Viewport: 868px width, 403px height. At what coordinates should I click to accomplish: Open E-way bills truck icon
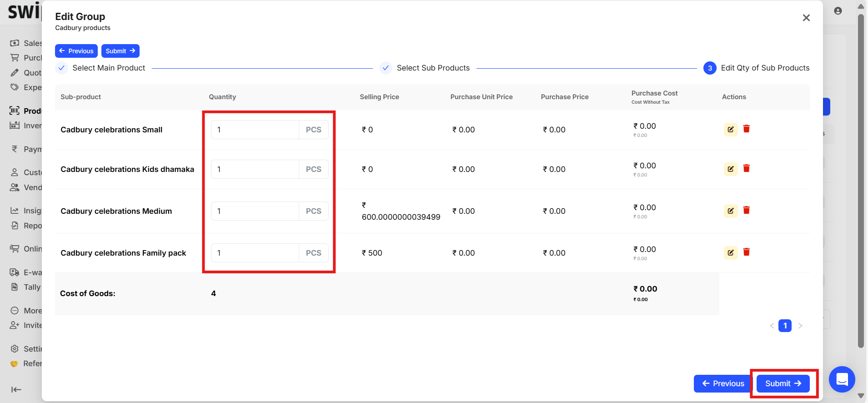click(x=15, y=272)
